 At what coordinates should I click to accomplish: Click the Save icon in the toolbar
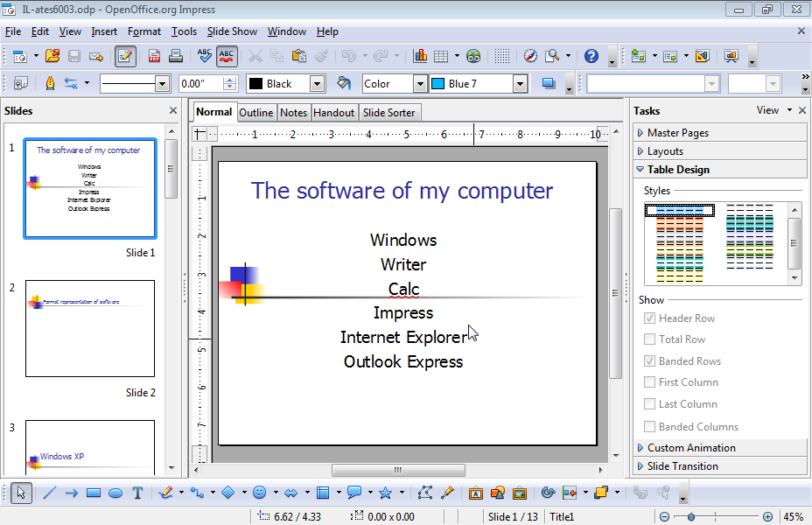74,56
